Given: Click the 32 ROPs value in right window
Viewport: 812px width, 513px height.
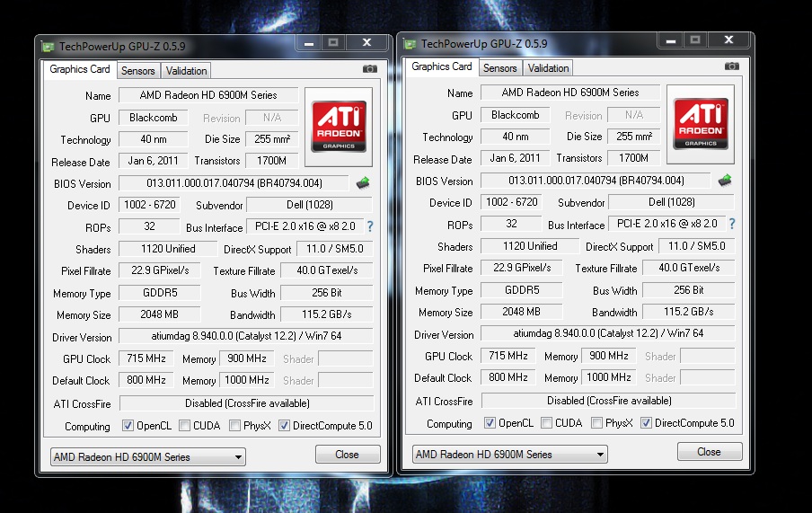Looking at the screenshot, I should (x=511, y=224).
